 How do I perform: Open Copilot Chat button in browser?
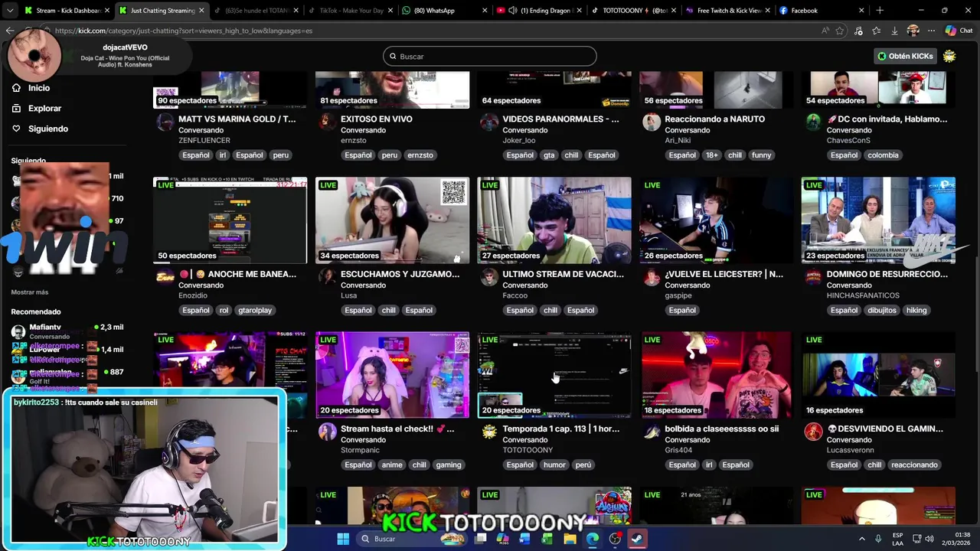(x=959, y=31)
